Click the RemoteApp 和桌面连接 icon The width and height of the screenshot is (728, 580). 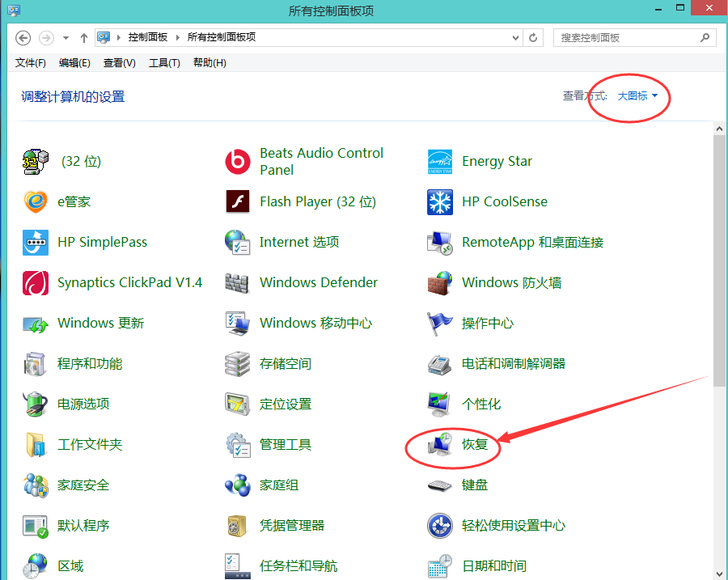coord(440,243)
